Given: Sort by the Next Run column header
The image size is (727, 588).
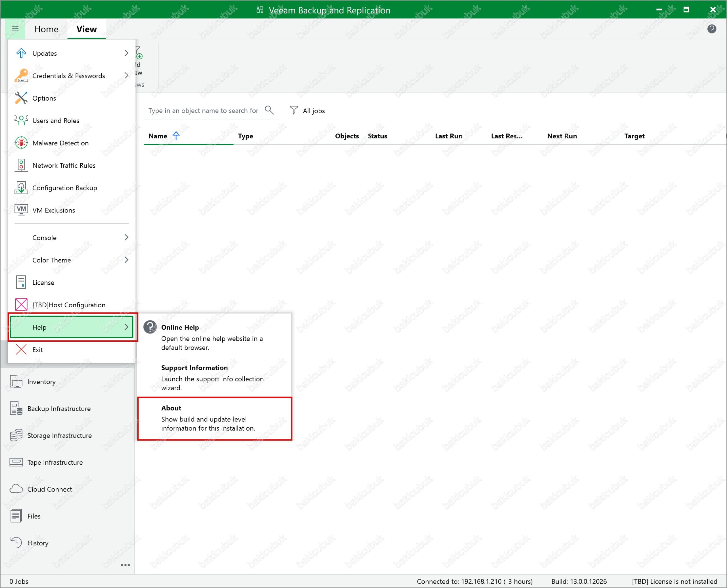Looking at the screenshot, I should coord(562,136).
